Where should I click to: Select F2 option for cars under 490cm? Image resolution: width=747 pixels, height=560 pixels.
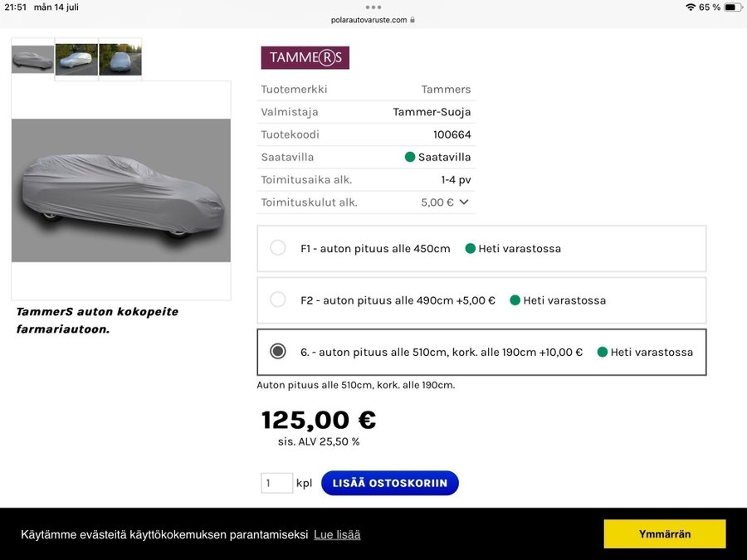pyautogui.click(x=278, y=299)
